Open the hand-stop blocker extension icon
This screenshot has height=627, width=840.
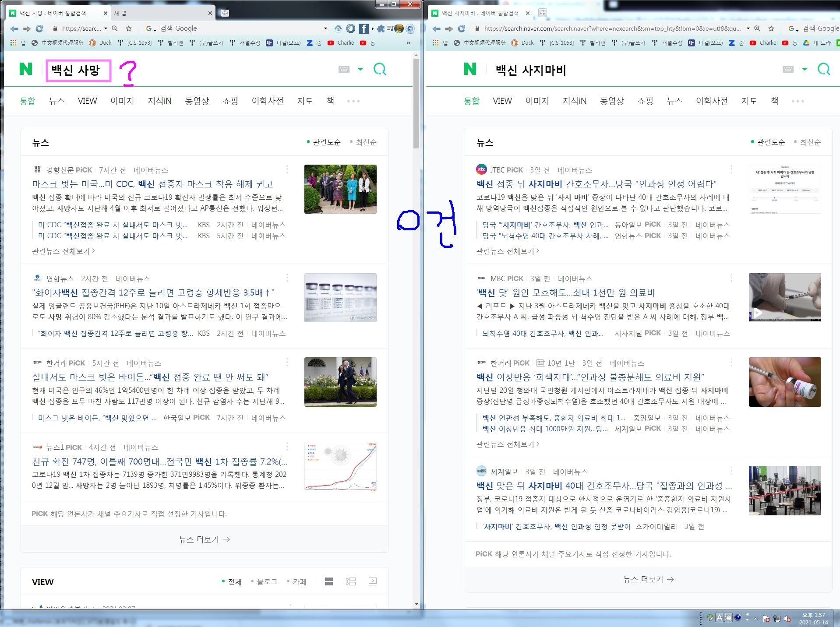point(351,28)
